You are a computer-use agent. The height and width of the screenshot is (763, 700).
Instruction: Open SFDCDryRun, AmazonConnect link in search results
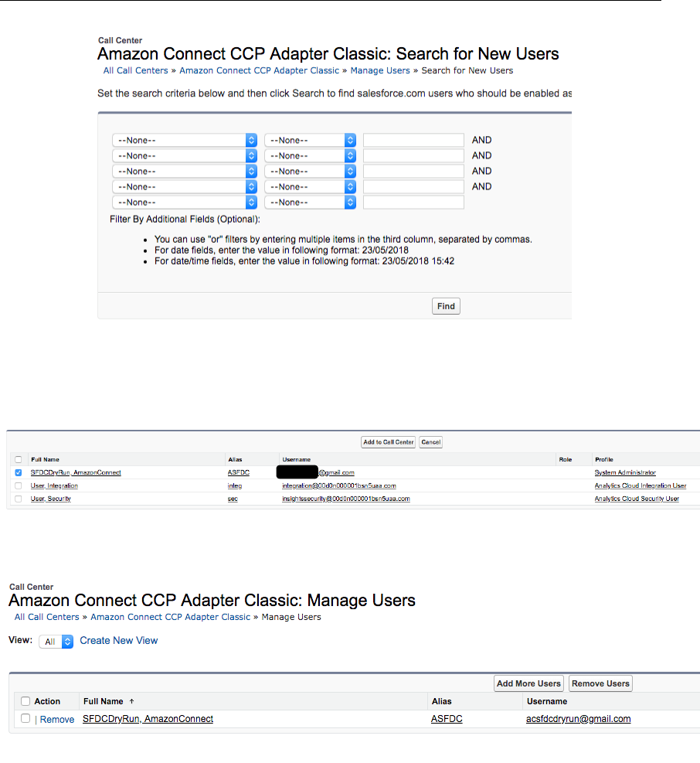(76, 472)
